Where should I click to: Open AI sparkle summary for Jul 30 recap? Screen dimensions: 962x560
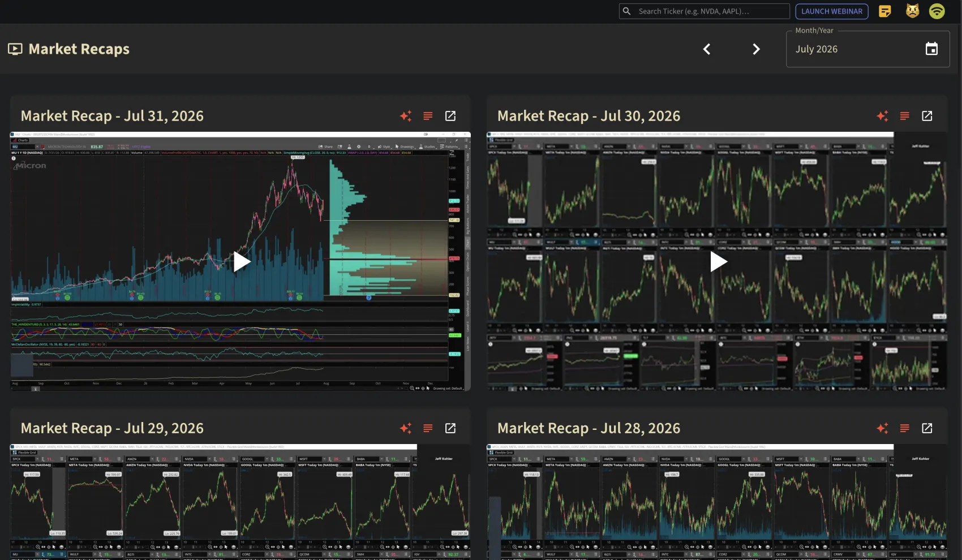pos(882,116)
